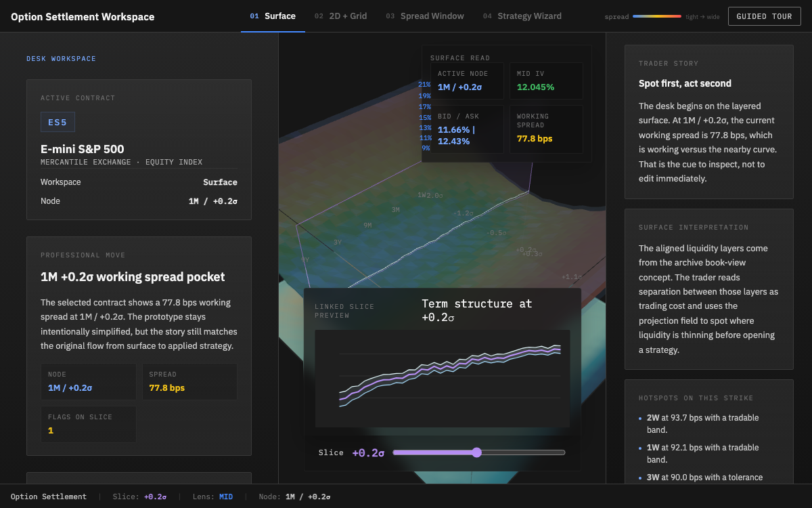Click the Flags on Slice tile
Screen dimensions: 812x508
click(88, 424)
